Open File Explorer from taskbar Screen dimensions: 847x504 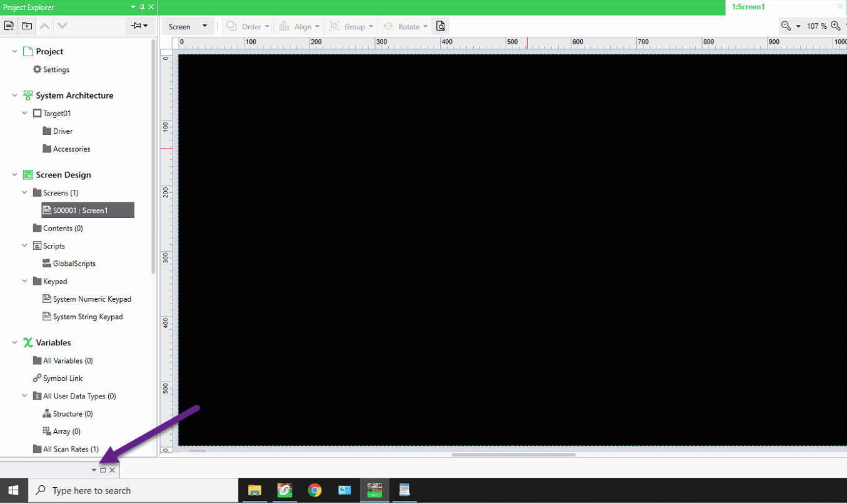click(x=254, y=490)
